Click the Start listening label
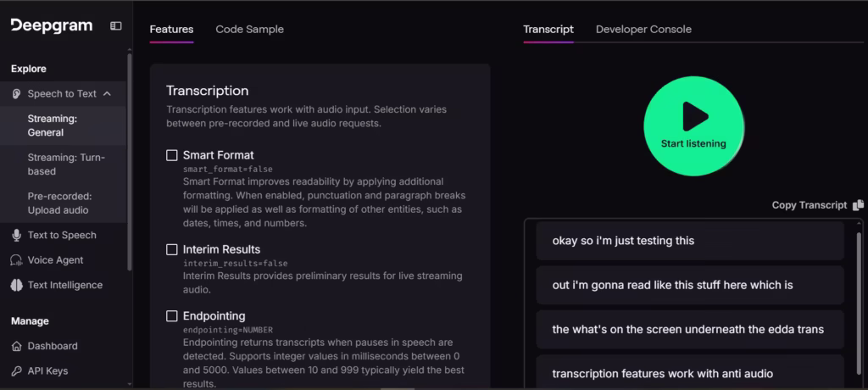The width and height of the screenshot is (868, 390). coord(693,143)
